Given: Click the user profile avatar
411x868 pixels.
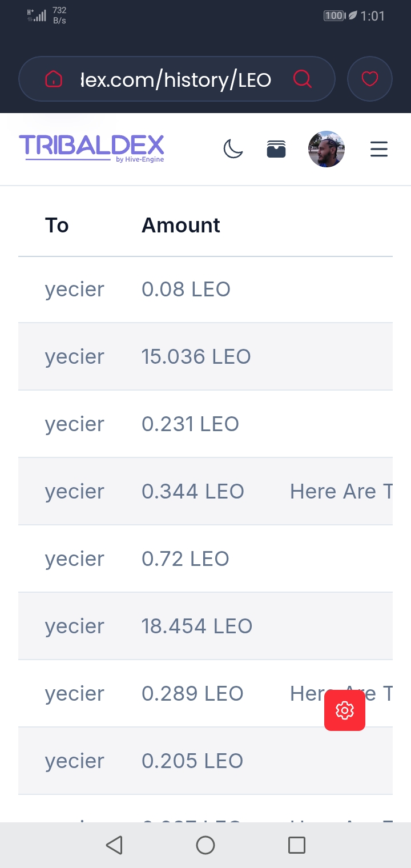Looking at the screenshot, I should pyautogui.click(x=327, y=149).
